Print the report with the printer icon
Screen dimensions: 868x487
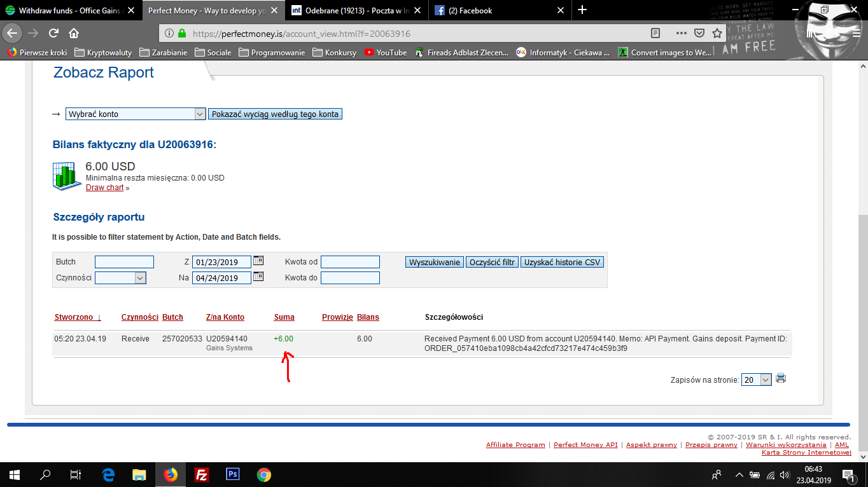tap(781, 378)
